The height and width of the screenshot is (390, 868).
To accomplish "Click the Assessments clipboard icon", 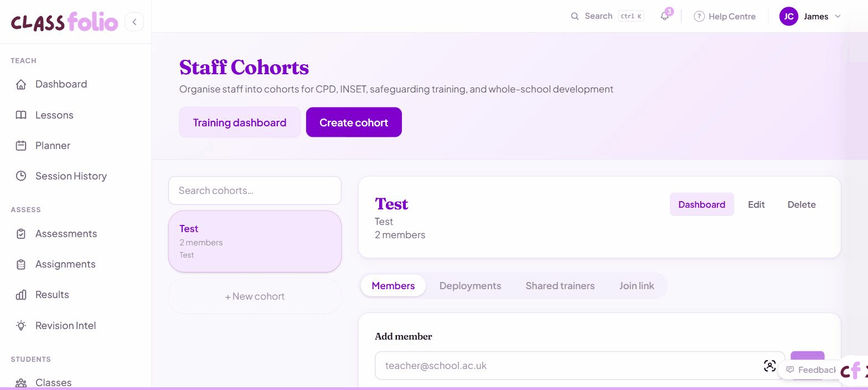I will [21, 234].
